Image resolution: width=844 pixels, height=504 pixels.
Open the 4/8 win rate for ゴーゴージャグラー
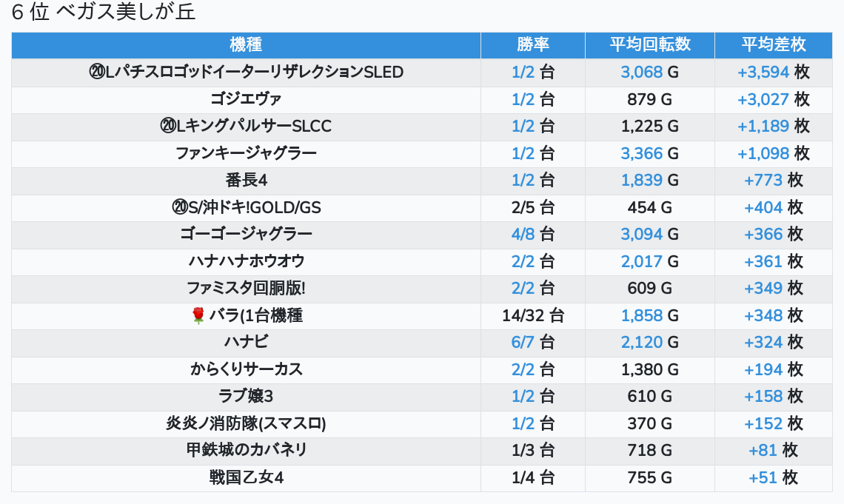click(523, 235)
